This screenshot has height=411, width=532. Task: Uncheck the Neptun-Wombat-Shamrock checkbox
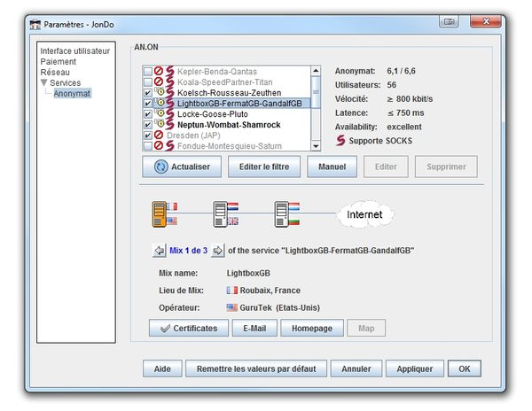(148, 125)
